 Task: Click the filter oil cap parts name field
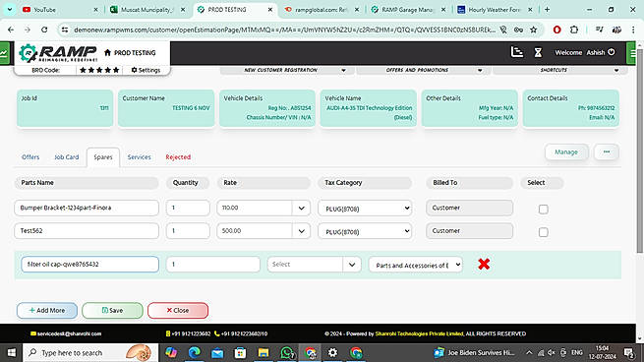pos(89,265)
